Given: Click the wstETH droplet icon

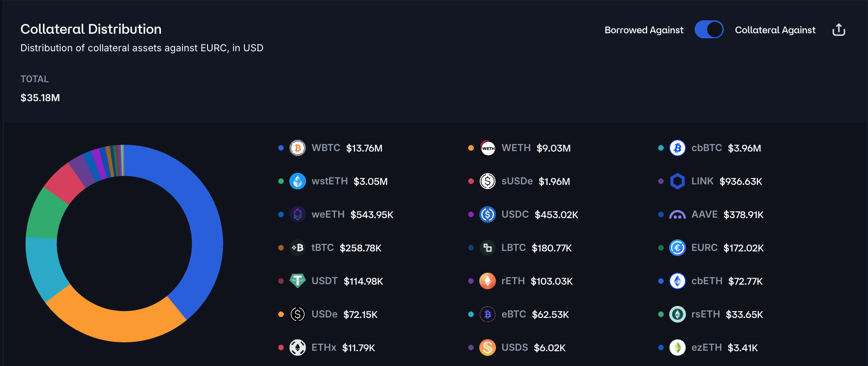Looking at the screenshot, I should point(298,181).
